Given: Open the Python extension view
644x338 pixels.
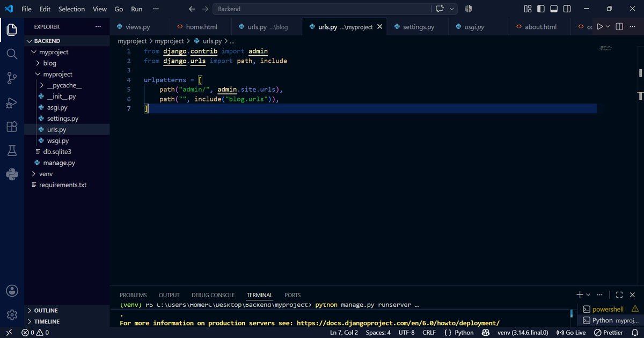Looking at the screenshot, I should click(x=12, y=174).
